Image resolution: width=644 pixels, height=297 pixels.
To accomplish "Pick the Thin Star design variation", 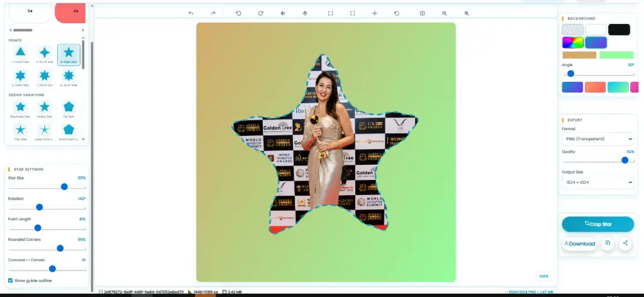I will pyautogui.click(x=21, y=132).
